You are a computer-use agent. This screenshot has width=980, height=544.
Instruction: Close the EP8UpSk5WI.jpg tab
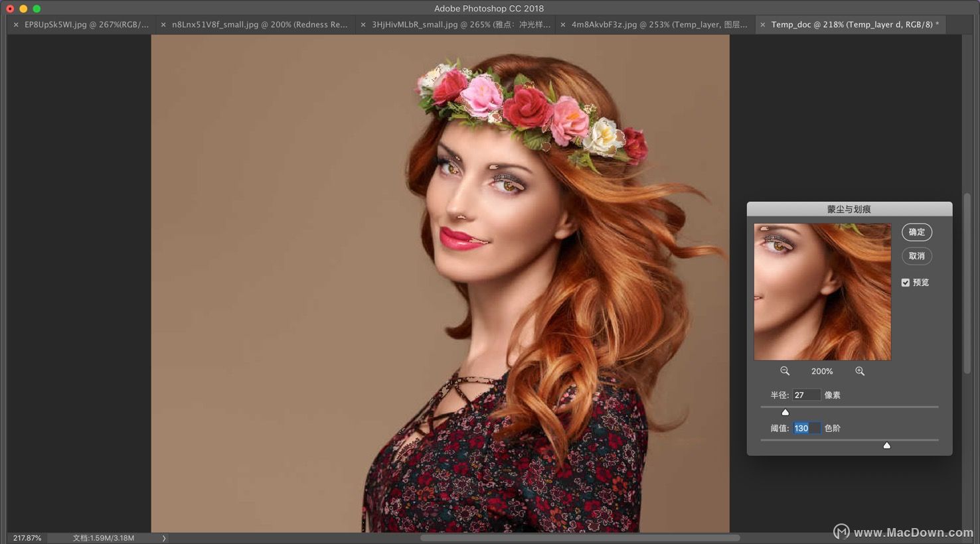(x=16, y=25)
